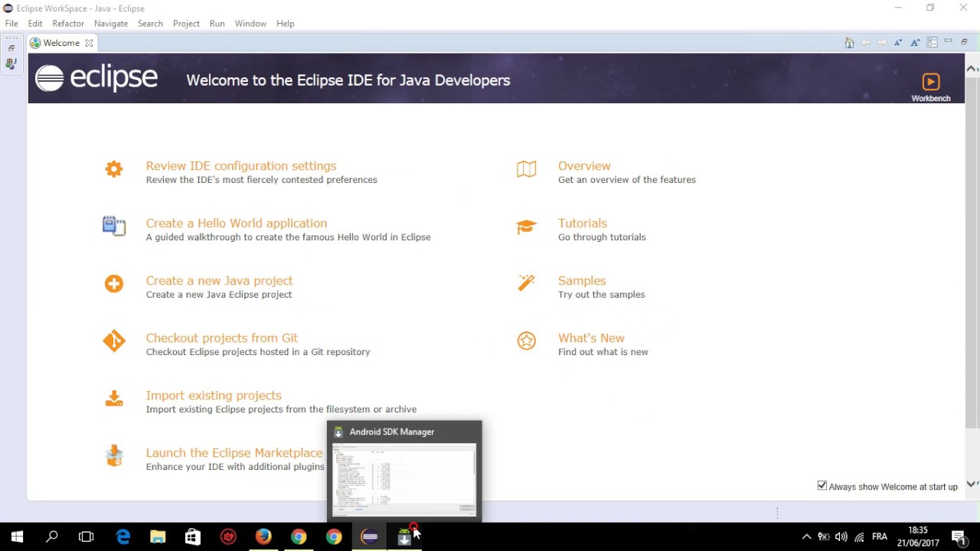Viewport: 980px width, 551px height.
Task: Open the Action Center notifications icon
Action: coord(958,537)
